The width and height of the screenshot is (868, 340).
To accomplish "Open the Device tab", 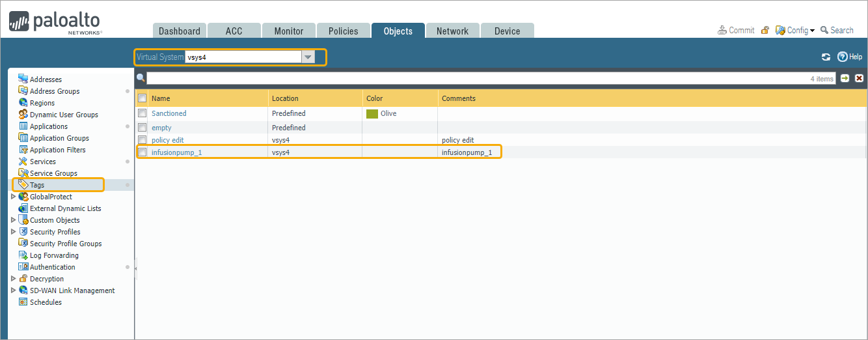I will pos(507,31).
